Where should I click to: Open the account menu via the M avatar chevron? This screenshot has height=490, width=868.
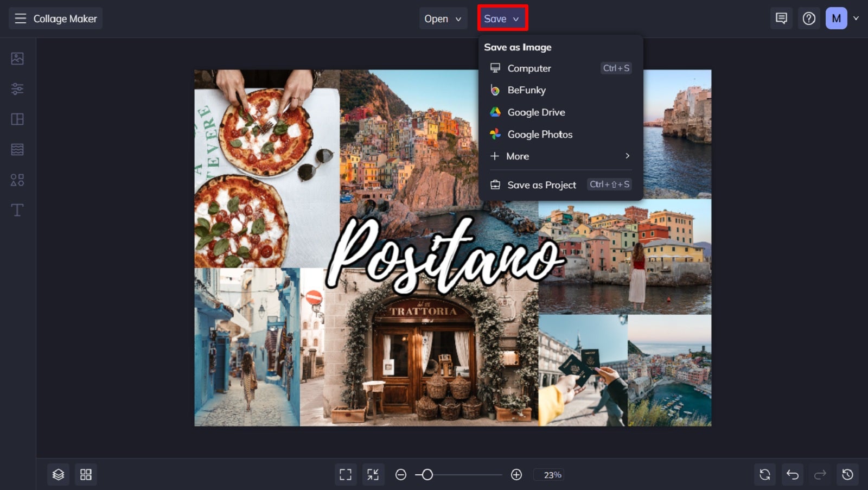[857, 18]
